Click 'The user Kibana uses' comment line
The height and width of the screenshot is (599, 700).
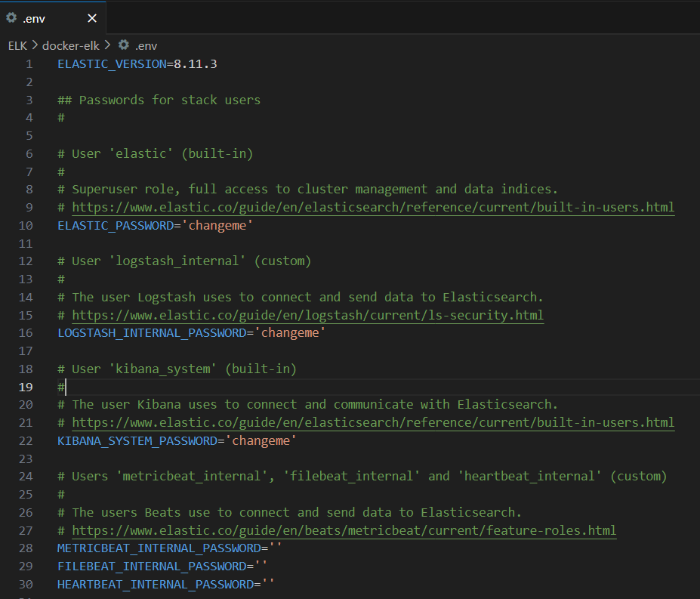[x=308, y=405]
